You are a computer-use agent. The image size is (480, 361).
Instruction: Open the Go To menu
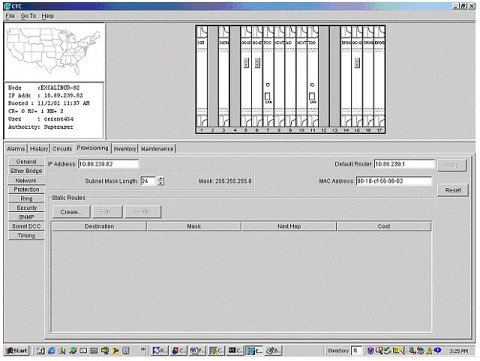tap(28, 16)
